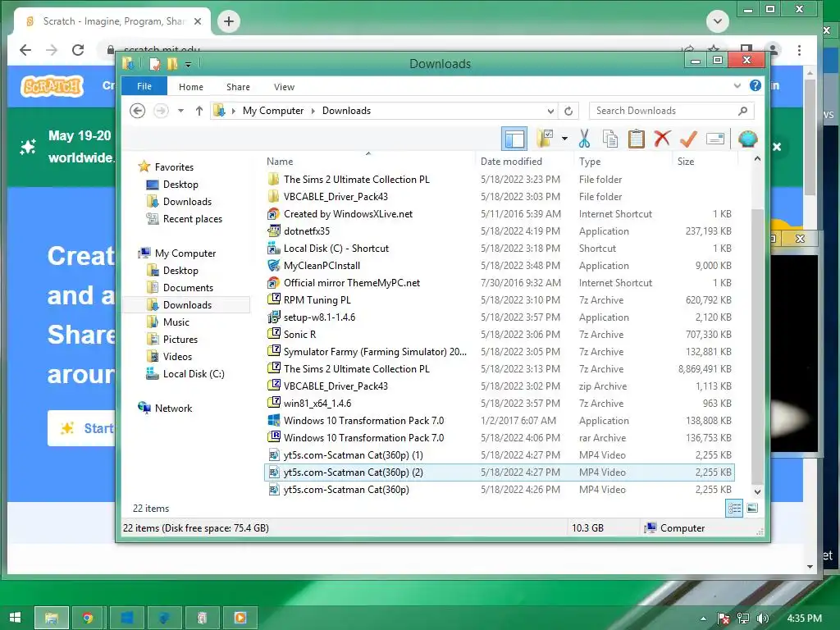Close the Scratch tab in Chrome
This screenshot has width=840, height=630.
point(198,21)
